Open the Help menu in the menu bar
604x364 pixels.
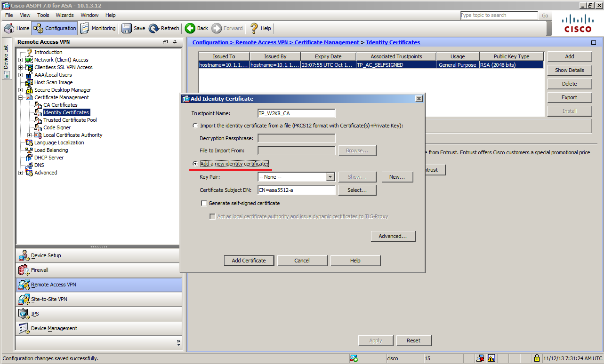[111, 15]
